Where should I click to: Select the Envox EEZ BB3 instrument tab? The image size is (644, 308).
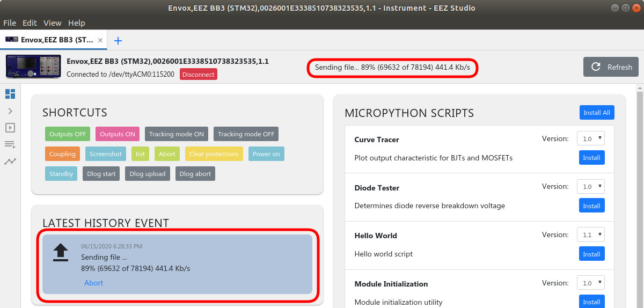pyautogui.click(x=54, y=40)
